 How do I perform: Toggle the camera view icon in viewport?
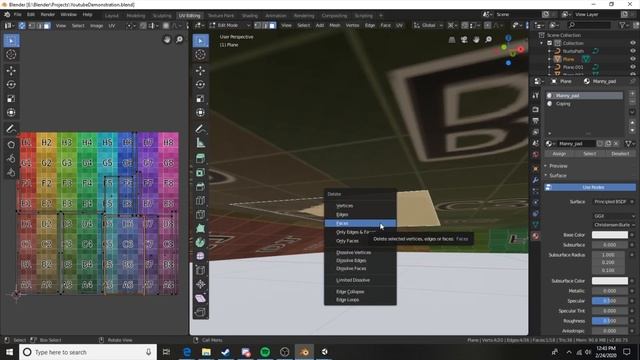pyautogui.click(x=464, y=40)
